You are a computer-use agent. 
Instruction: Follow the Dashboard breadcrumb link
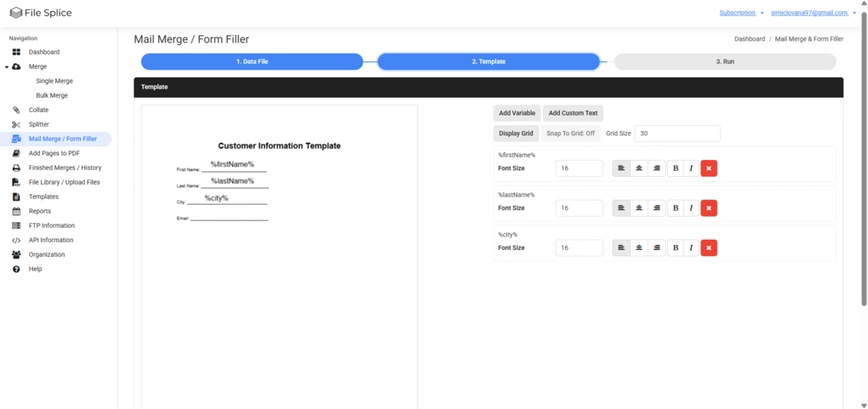click(x=750, y=39)
